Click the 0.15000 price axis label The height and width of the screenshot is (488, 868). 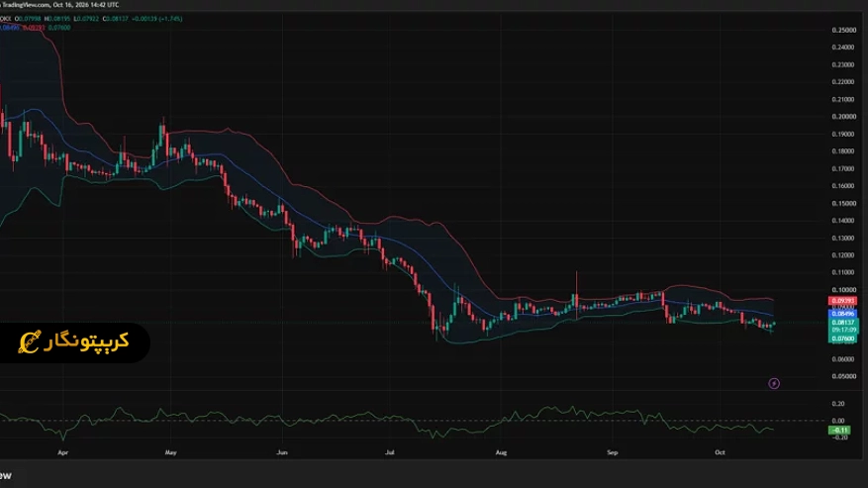click(843, 203)
